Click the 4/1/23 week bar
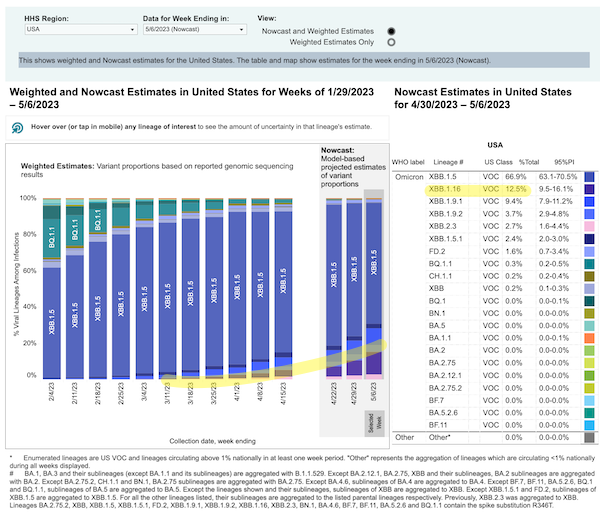The image size is (600, 520). (237, 289)
